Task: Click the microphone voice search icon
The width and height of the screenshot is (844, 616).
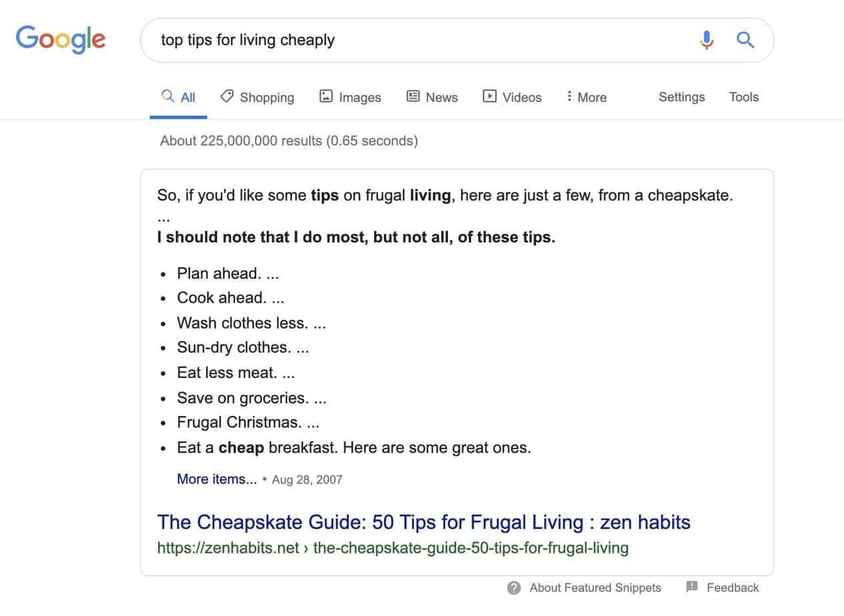Action: click(707, 40)
